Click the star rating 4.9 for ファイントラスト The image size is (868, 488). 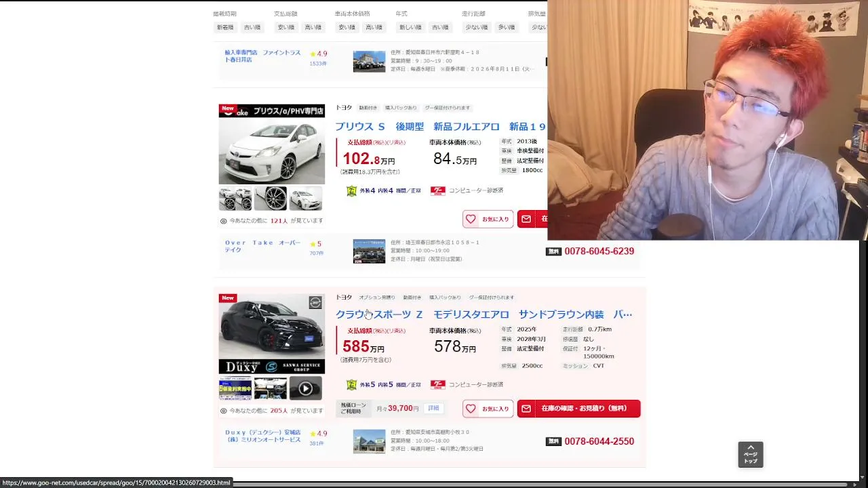(318, 54)
